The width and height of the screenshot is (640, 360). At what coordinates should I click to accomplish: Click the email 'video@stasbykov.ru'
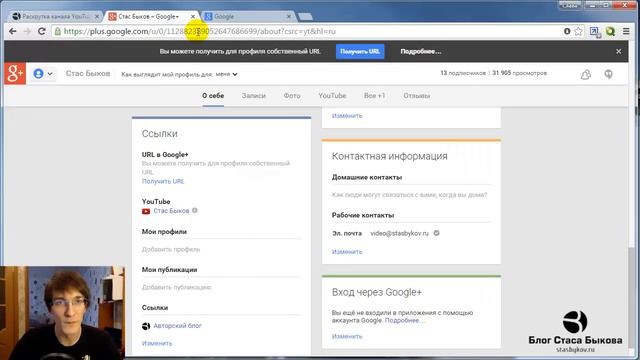pos(399,233)
